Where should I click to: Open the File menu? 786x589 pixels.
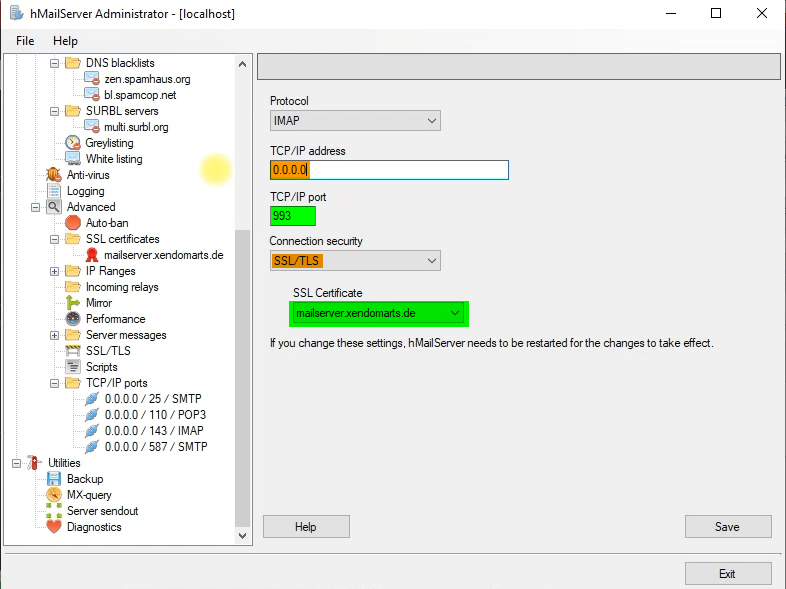pyautogui.click(x=25, y=41)
